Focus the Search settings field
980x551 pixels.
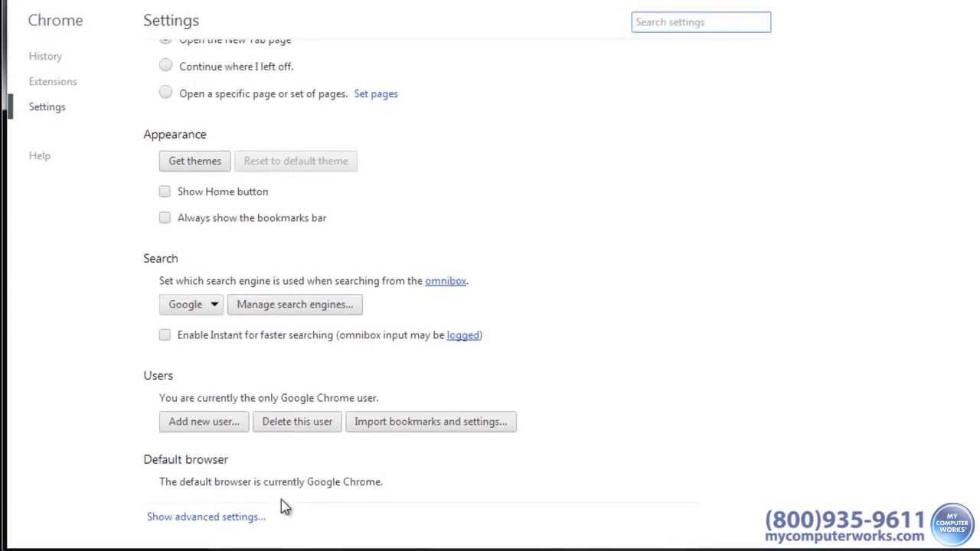[701, 22]
